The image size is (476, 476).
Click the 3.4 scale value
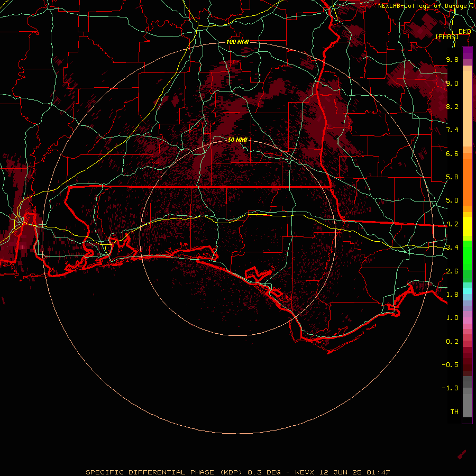point(452,248)
